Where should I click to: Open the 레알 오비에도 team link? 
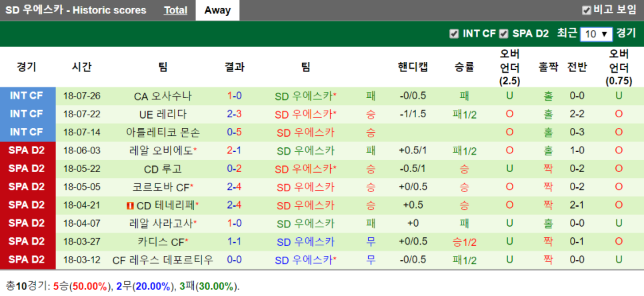point(161,151)
